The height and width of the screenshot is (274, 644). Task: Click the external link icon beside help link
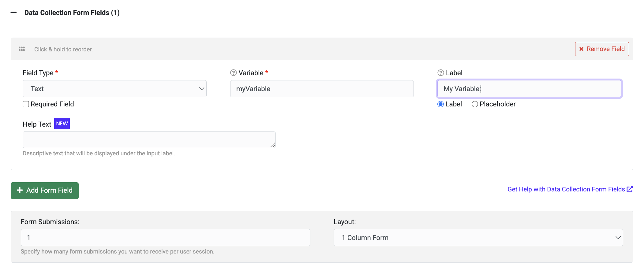[630, 189]
